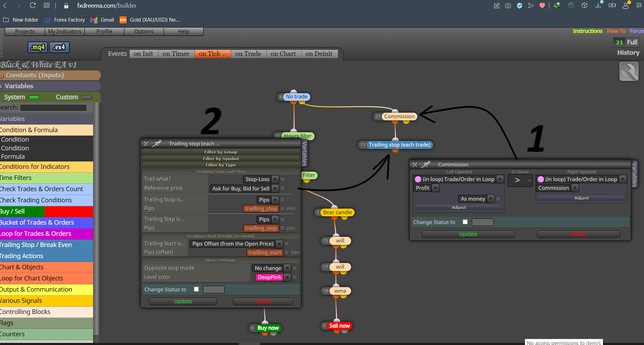Select the Bear candle block

coord(337,212)
